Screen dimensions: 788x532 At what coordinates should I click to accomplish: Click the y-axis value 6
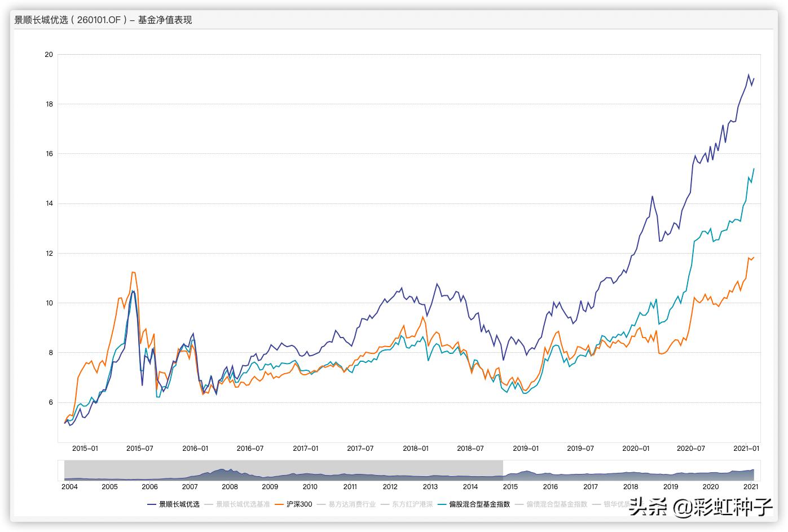(x=51, y=402)
